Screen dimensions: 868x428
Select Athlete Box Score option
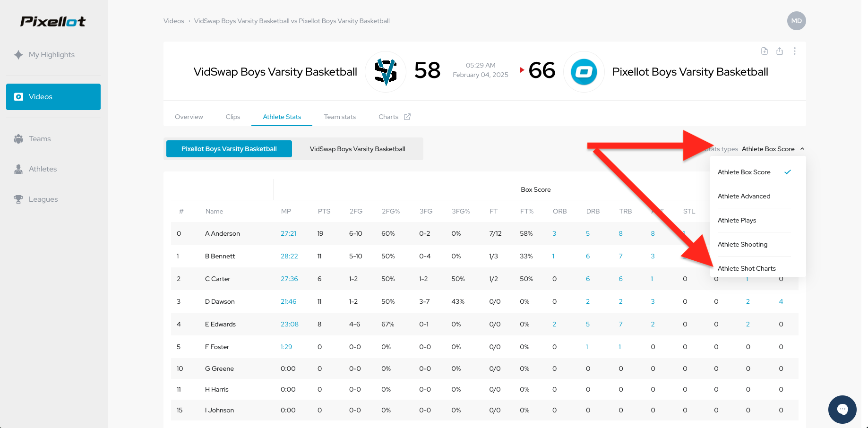pyautogui.click(x=754, y=172)
